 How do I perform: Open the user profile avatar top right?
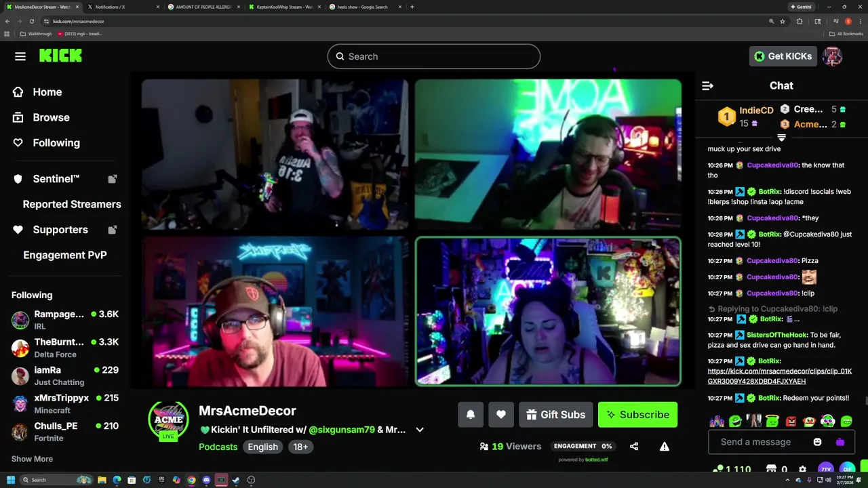[832, 56]
